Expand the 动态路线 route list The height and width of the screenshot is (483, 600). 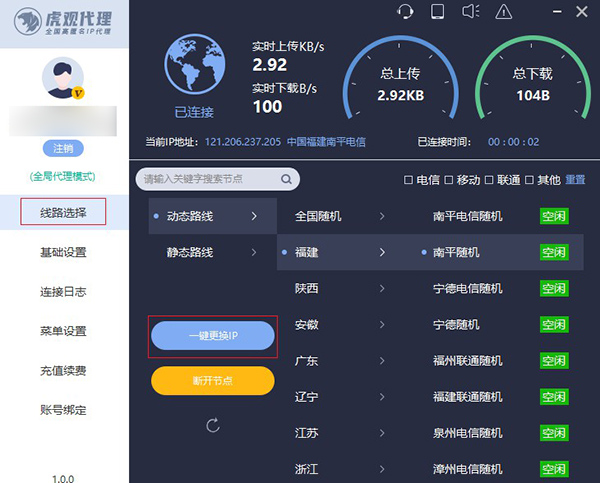click(x=206, y=215)
